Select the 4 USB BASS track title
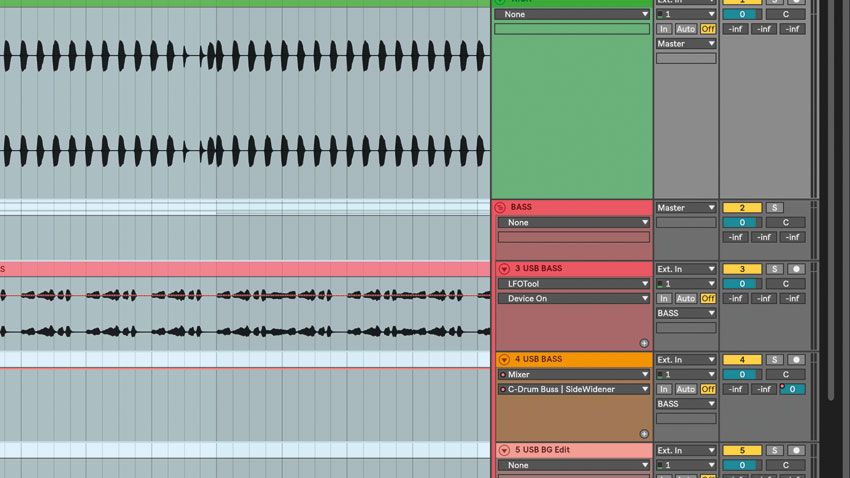The height and width of the screenshot is (478, 850). click(x=538, y=359)
